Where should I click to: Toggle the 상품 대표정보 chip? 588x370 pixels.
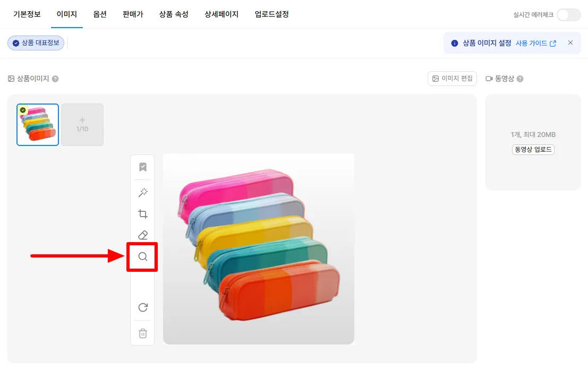[36, 43]
